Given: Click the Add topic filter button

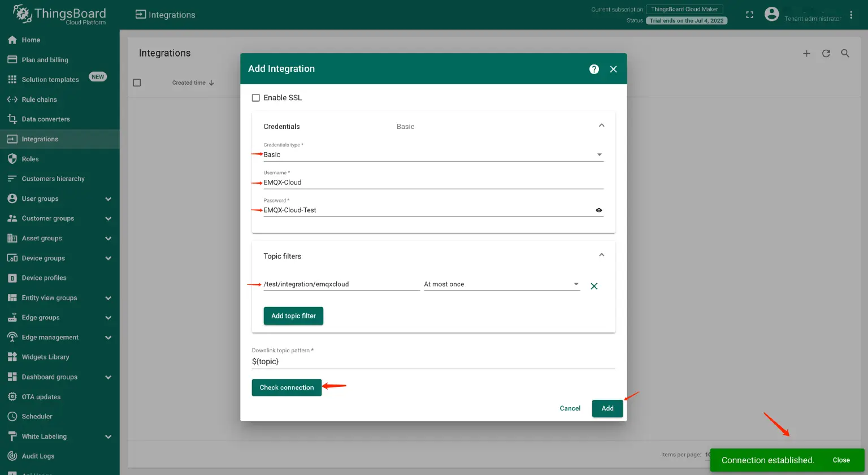Looking at the screenshot, I should [293, 316].
